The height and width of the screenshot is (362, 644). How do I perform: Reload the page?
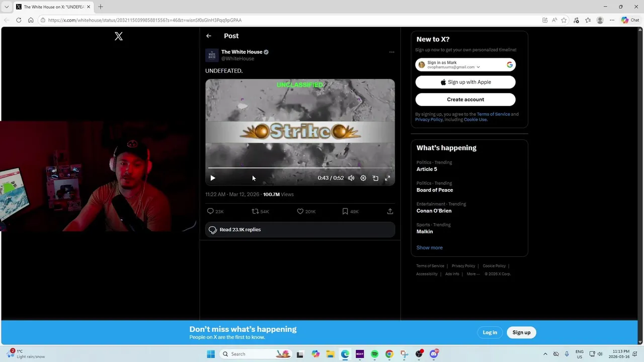pos(19,20)
